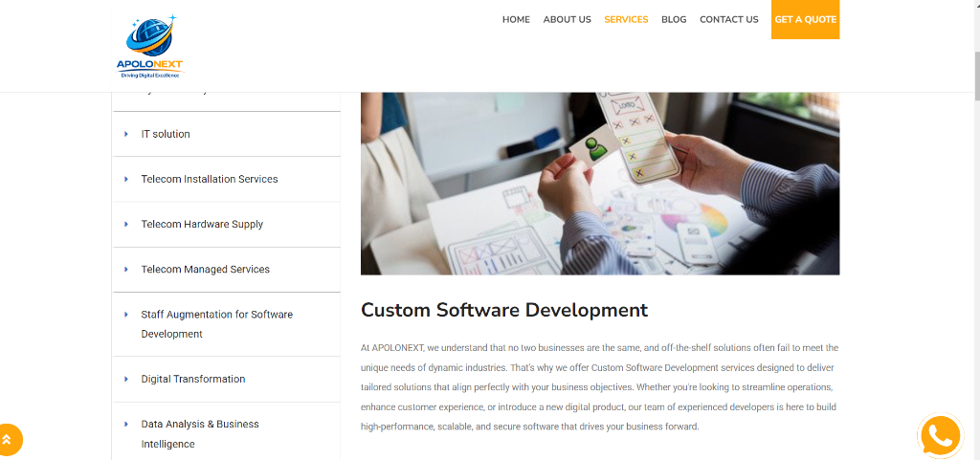Screen dimensions: 980x460
Task: Open Telecom Installation Services link
Action: (x=210, y=179)
